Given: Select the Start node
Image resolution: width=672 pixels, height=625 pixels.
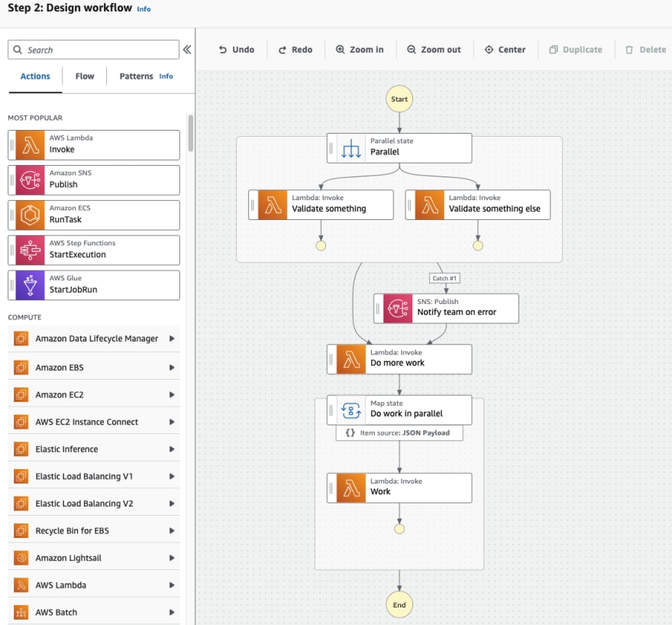Looking at the screenshot, I should click(x=399, y=99).
